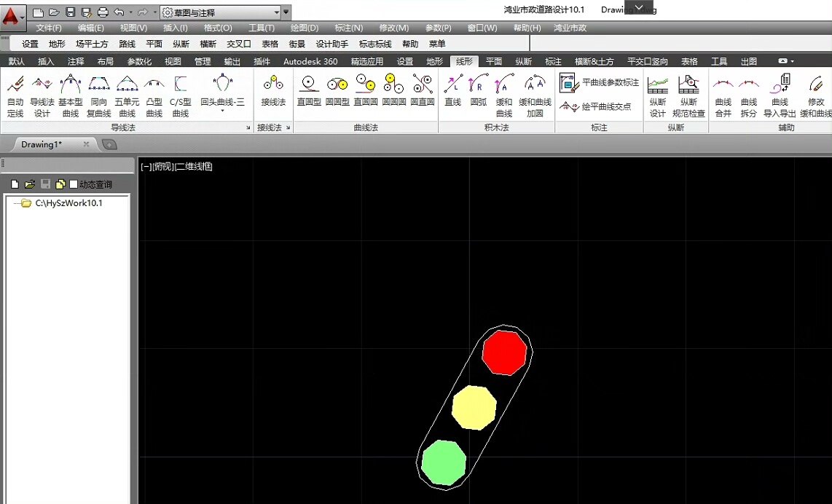The image size is (832, 504).
Task: Click the Undo arrow icon
Action: 119,12
